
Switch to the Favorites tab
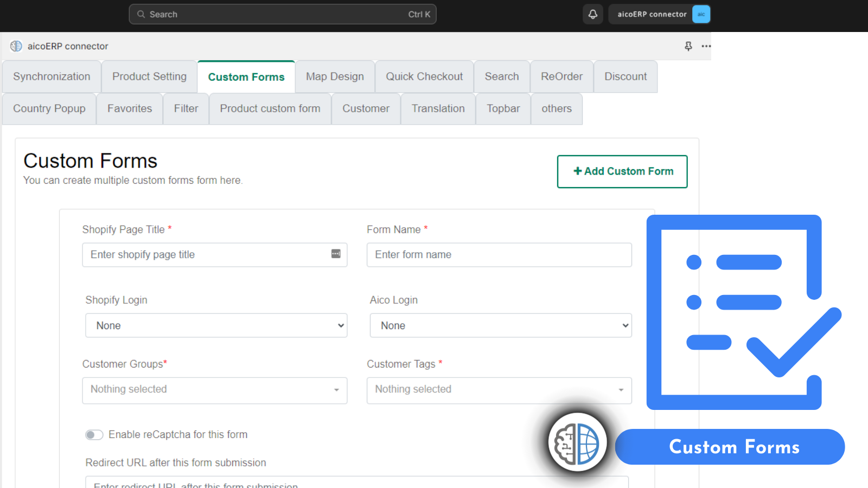pos(130,108)
